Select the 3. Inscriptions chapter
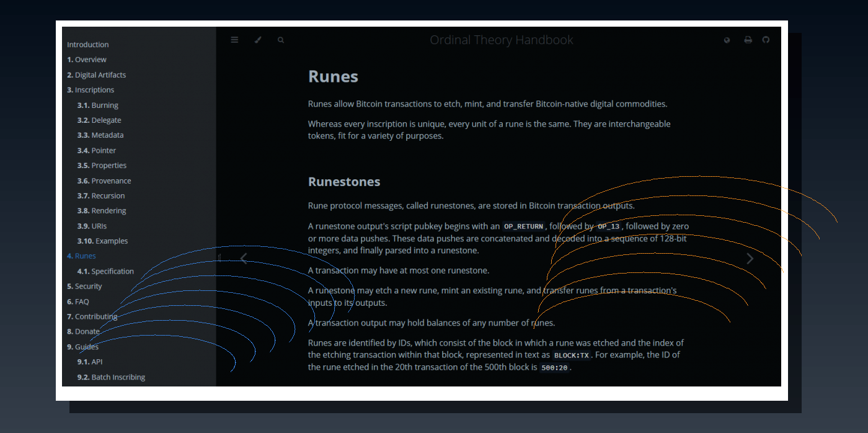This screenshot has width=868, height=433. click(91, 90)
